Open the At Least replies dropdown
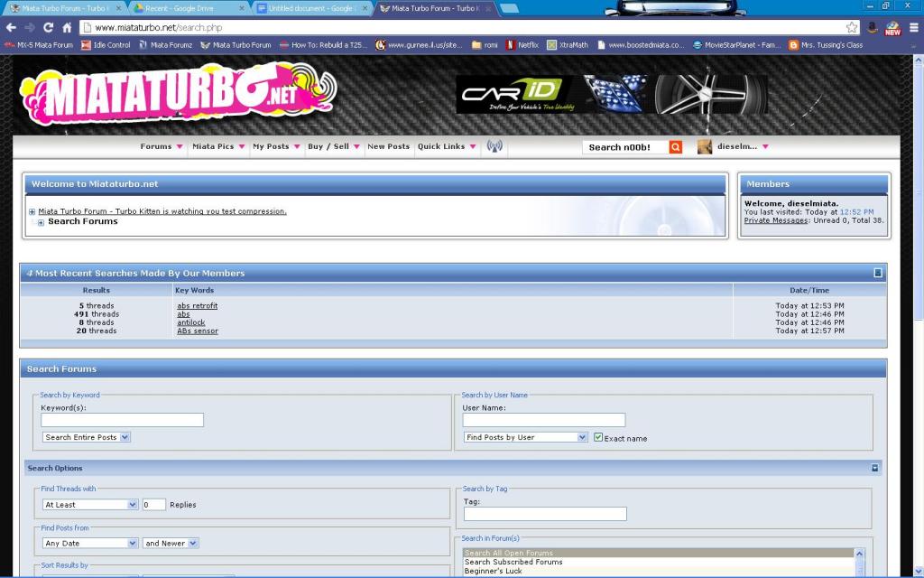The width and height of the screenshot is (924, 578). [x=90, y=504]
